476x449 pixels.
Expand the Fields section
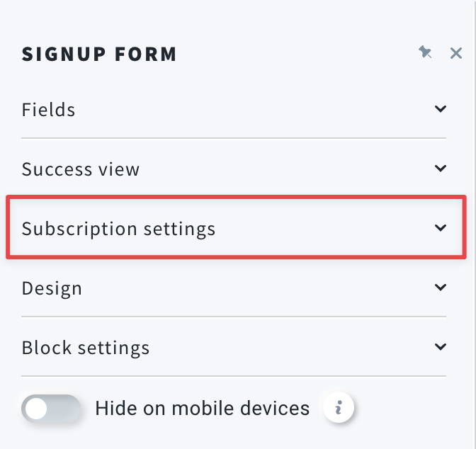coord(234,109)
